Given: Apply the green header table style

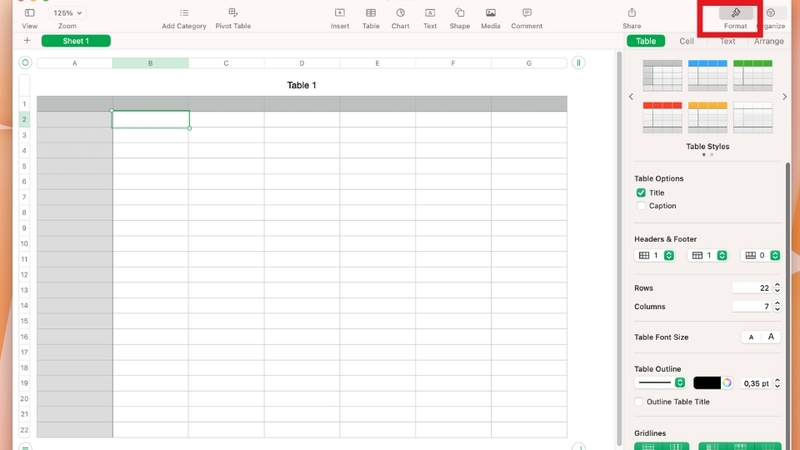Looking at the screenshot, I should (753, 76).
